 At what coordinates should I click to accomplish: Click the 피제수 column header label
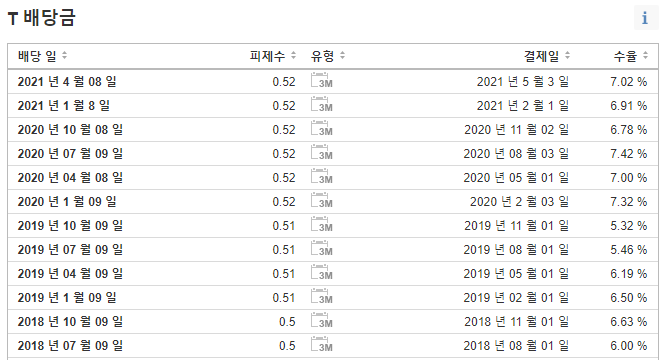pos(267,55)
